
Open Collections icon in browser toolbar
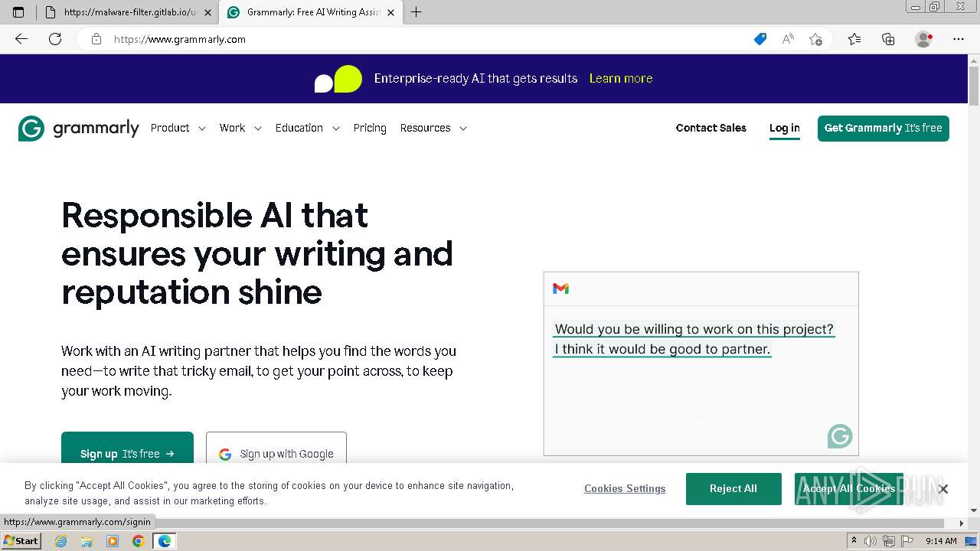888,39
